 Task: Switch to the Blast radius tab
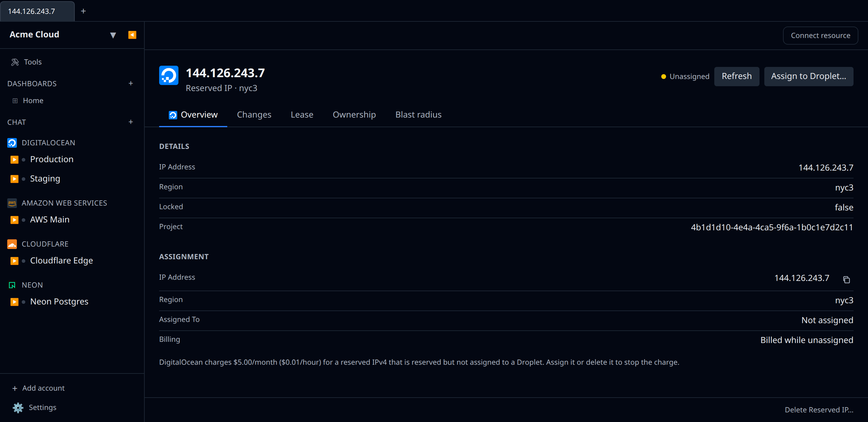[x=418, y=115]
